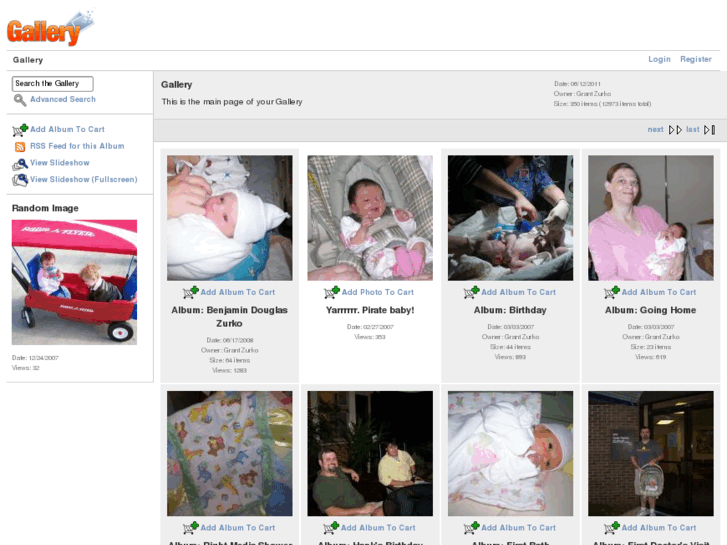Open the Going Home album thumbnail
This screenshot has width=727, height=545.
coord(651,218)
